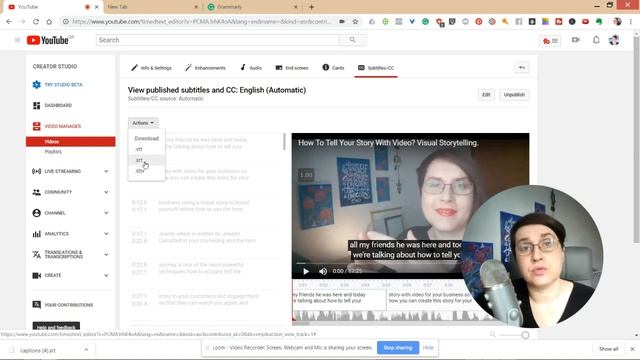Open a new browser tab
This screenshot has height=360, width=640.
pyautogui.click(x=311, y=7)
